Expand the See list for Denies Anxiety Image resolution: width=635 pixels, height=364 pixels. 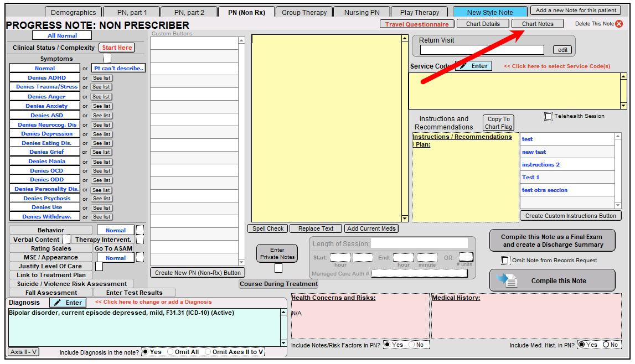click(101, 106)
